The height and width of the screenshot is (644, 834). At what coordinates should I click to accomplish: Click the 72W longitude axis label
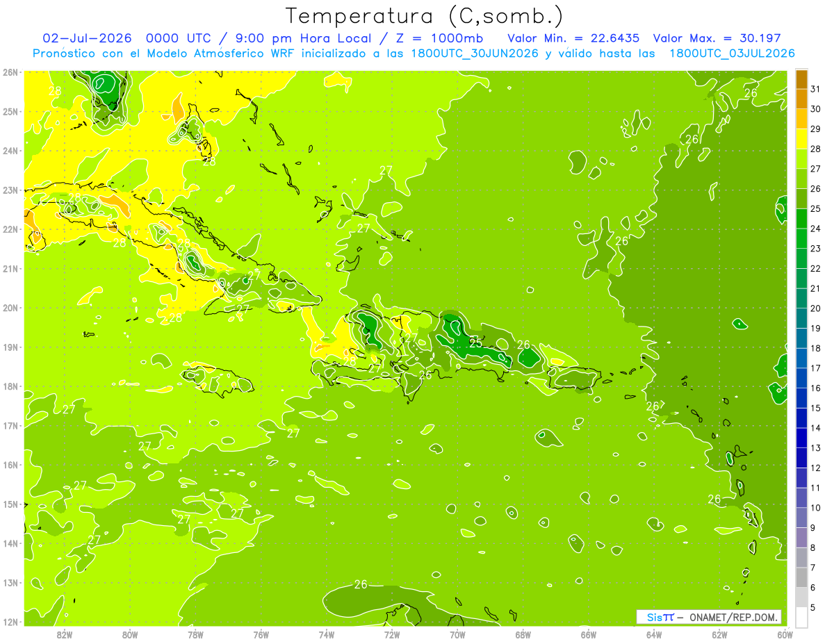click(x=392, y=634)
